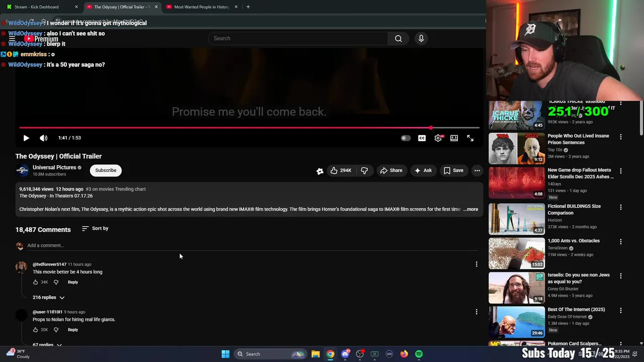Screen dimensions: 644x362
Task: Open options for Israelis video
Action: 620,276
